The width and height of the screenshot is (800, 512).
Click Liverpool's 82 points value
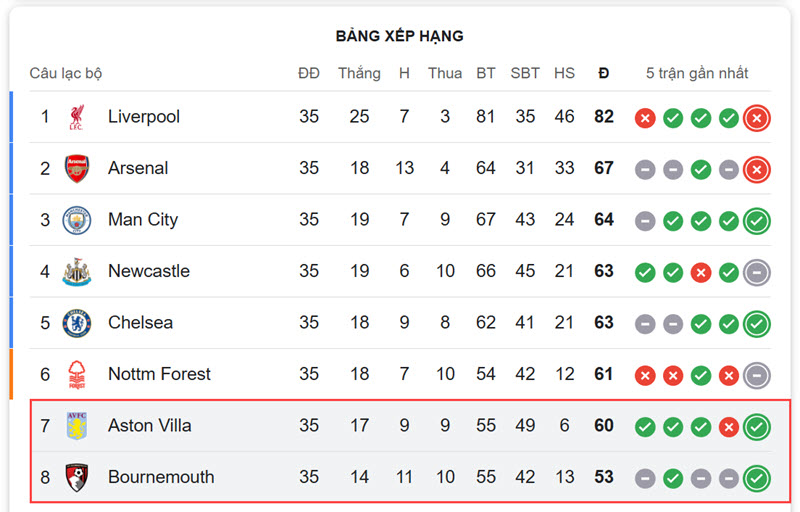(604, 117)
